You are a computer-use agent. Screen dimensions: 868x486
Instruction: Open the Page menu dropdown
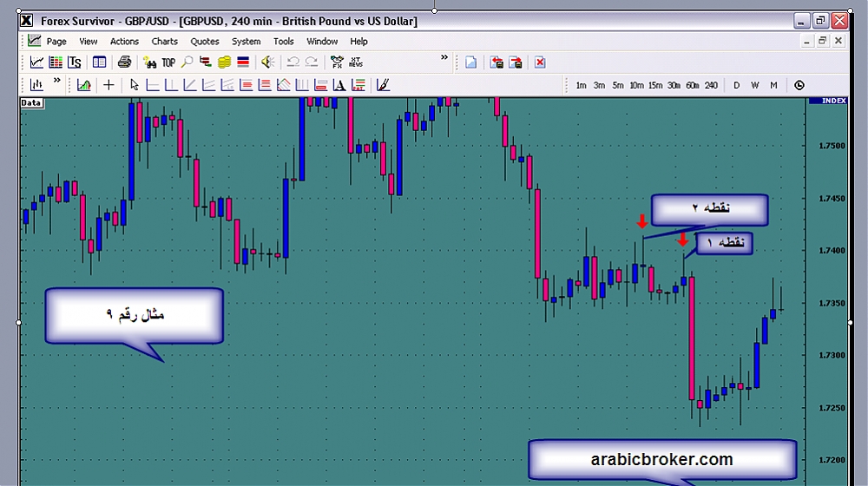(x=56, y=41)
